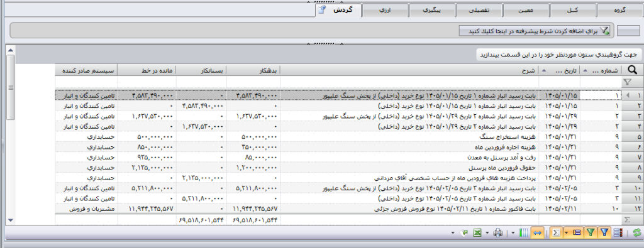Click the بدهکار column header
The width and height of the screenshot is (644, 248).
[x=253, y=70]
